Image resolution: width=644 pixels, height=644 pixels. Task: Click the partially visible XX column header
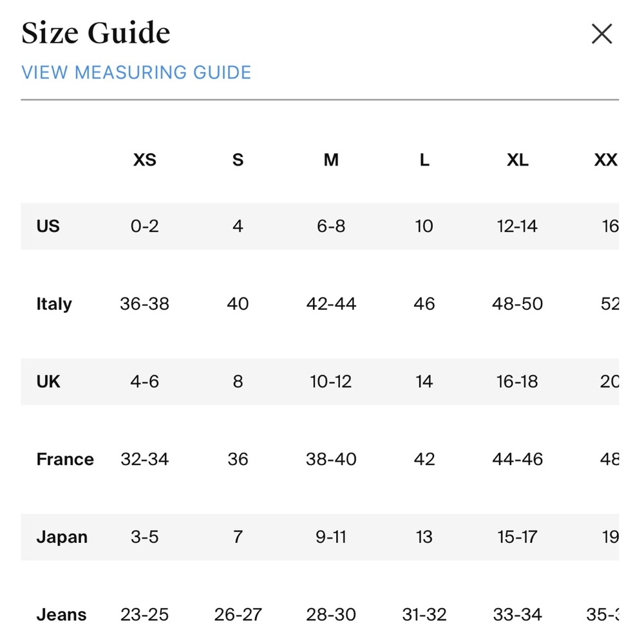[x=606, y=160]
